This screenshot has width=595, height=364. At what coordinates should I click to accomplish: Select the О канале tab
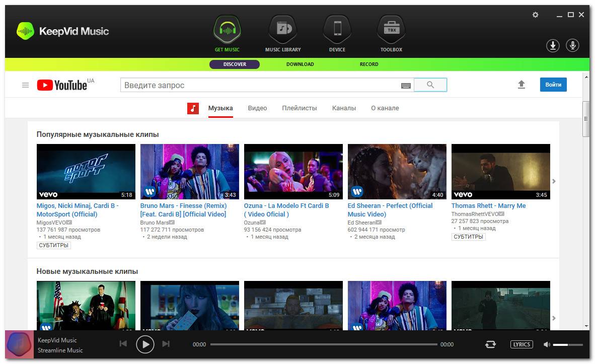[x=385, y=108]
